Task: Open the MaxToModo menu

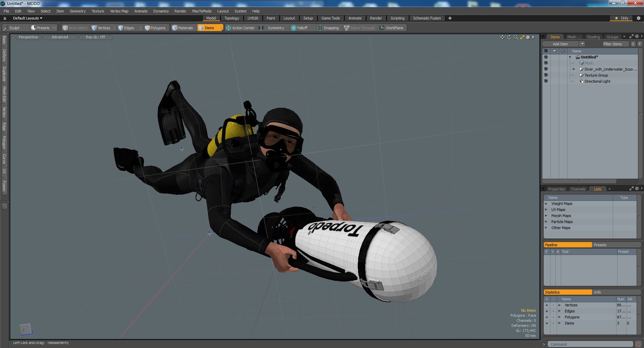Action: (x=202, y=11)
